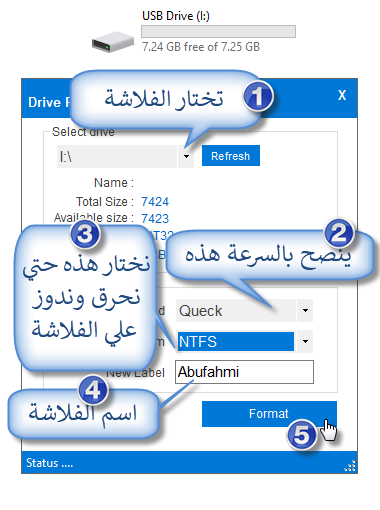Select the I:\ drive combo box field

point(117,156)
